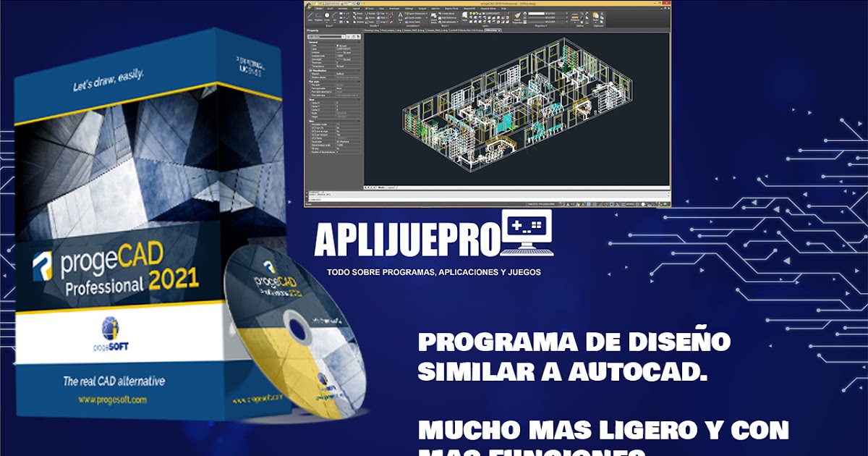
Task: Choose the Move modify tool
Action: (x=357, y=14)
